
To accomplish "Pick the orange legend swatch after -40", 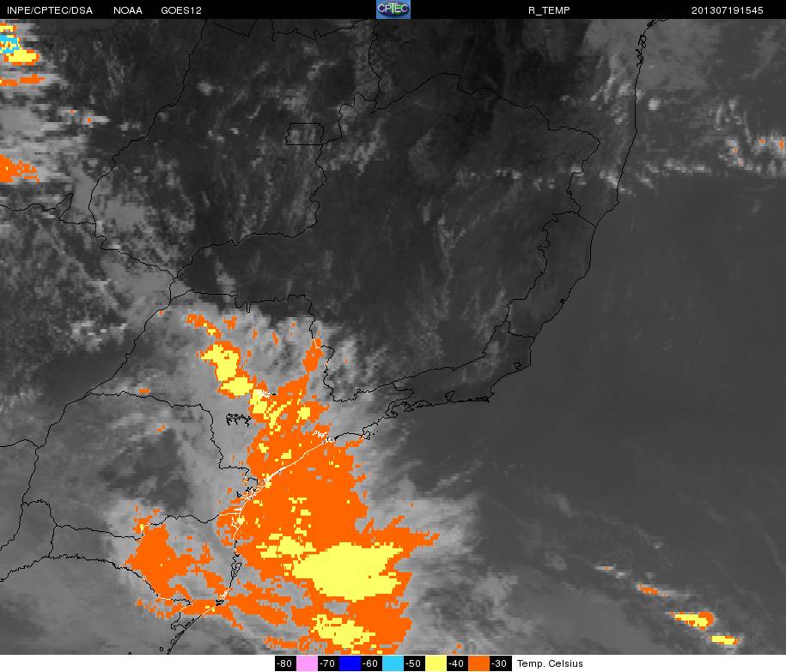I will (478, 663).
